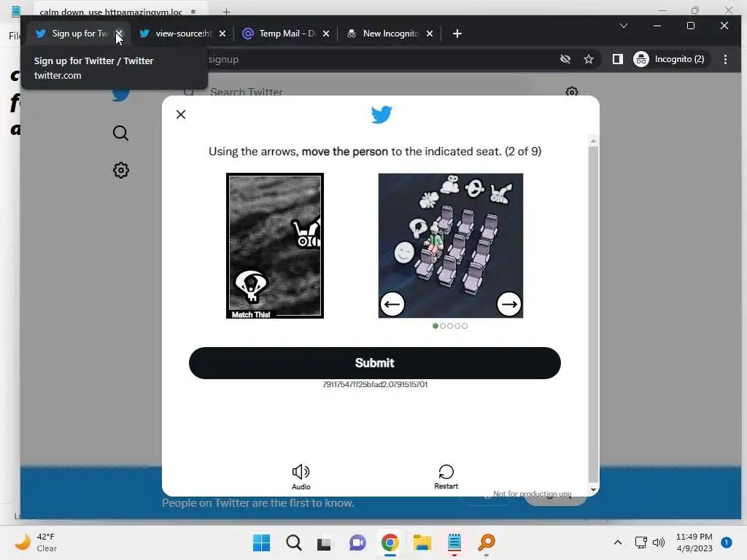Expand the tab search dropdown chevron
747x560 pixels.
tap(623, 26)
